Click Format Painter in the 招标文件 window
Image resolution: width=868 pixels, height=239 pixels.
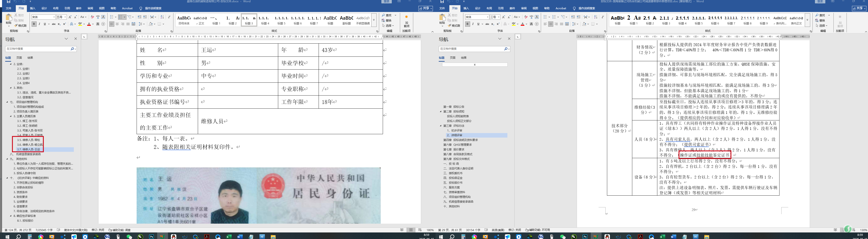454,26
